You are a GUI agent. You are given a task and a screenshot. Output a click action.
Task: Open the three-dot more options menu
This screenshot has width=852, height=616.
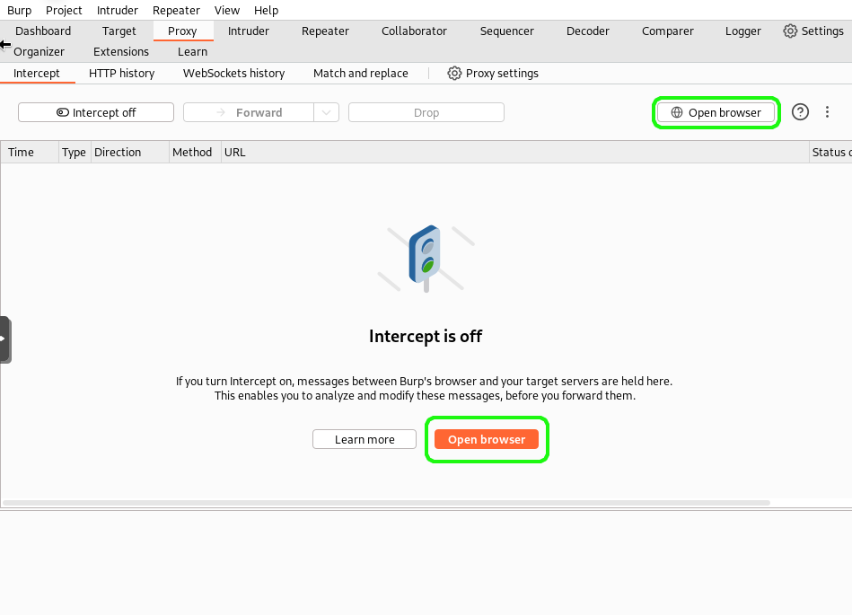pyautogui.click(x=827, y=112)
